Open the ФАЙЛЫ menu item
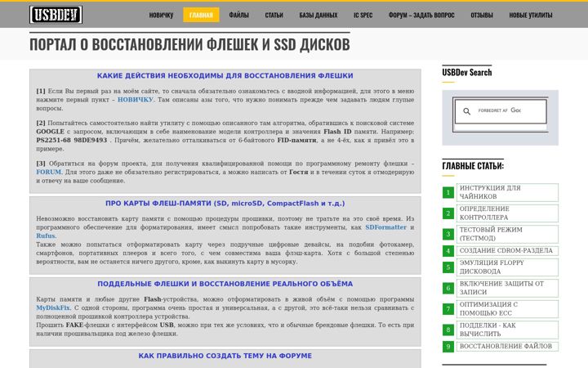 (238, 15)
